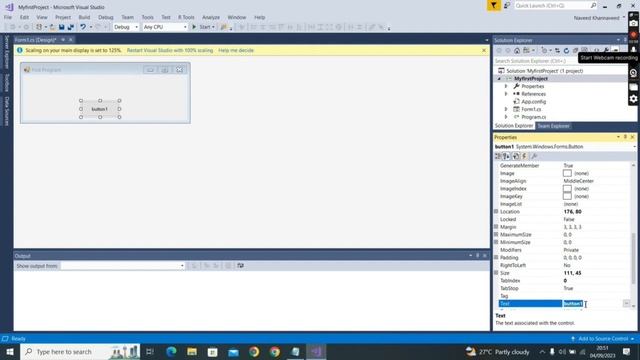Click the ImageAlign property row
Image resolution: width=640 pixels, height=360 pixels.
564,181
